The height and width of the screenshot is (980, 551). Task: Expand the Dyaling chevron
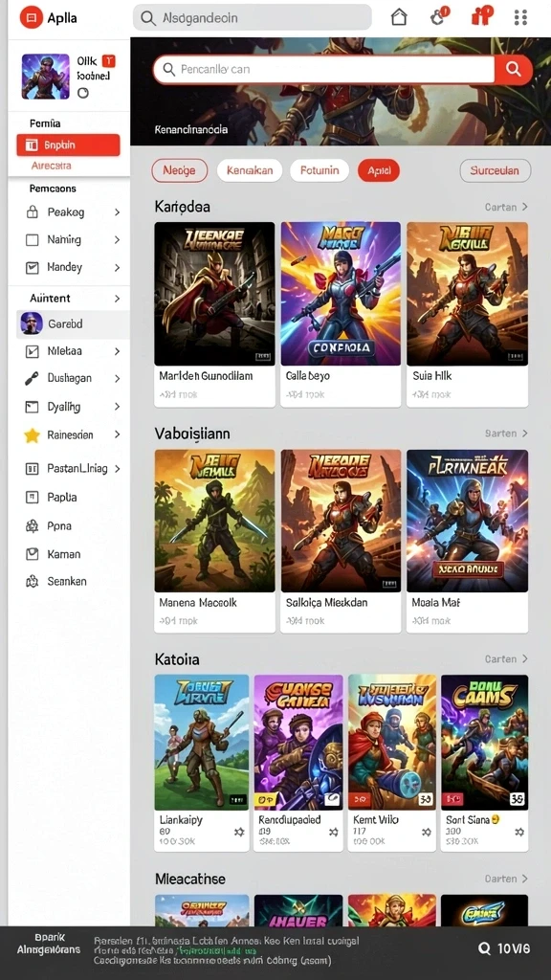tap(117, 407)
